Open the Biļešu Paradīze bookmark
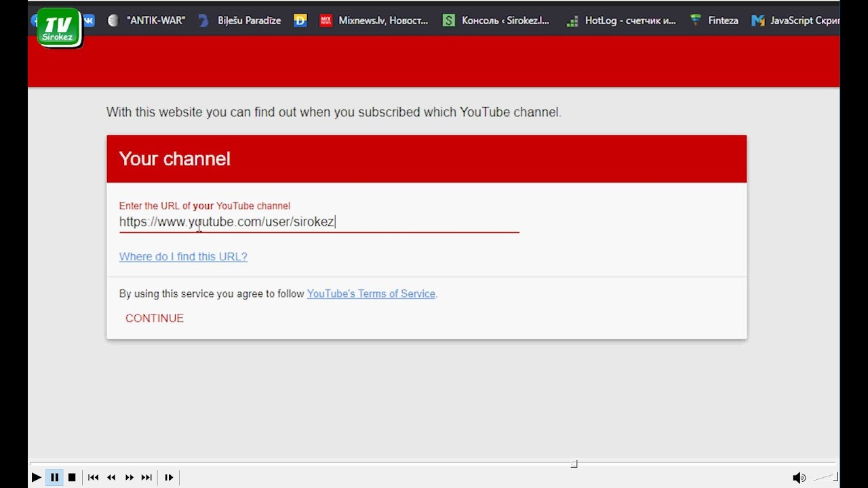Image resolution: width=868 pixels, height=488 pixels. (x=239, y=20)
